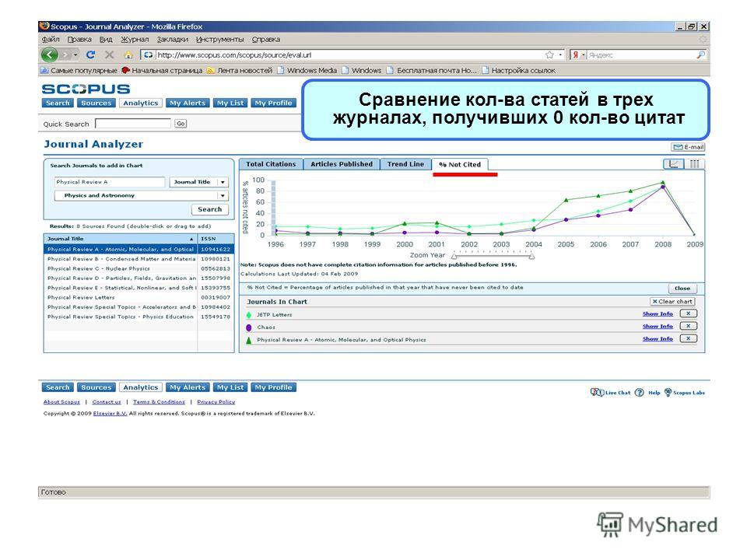Click the Yandex search magnifier icon
This screenshot has height=560, width=747.
tap(700, 54)
